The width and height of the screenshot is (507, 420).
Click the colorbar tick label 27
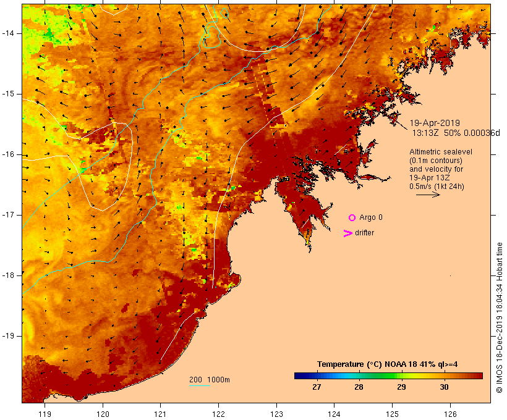tap(317, 387)
